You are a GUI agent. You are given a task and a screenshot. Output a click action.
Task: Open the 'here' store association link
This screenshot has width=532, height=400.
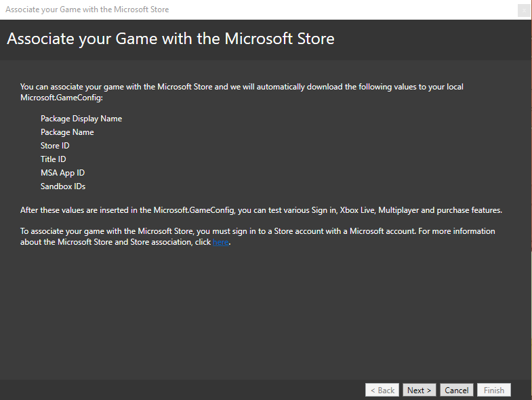click(x=220, y=242)
